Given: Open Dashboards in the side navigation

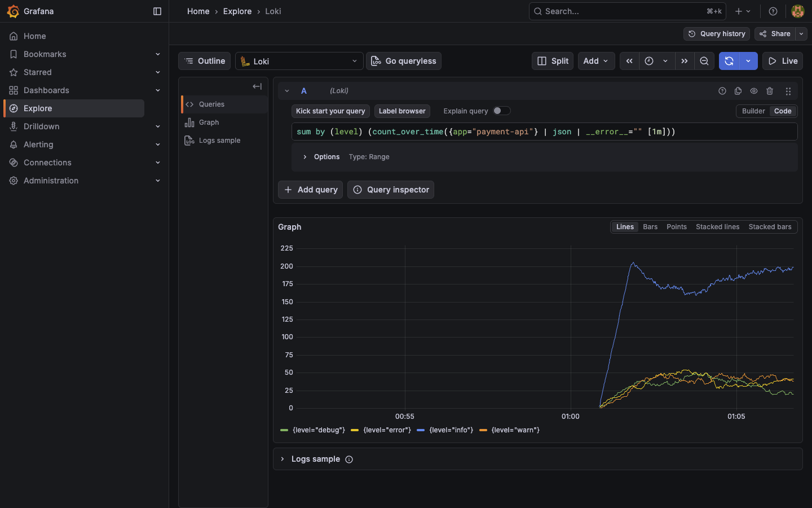Looking at the screenshot, I should (46, 90).
